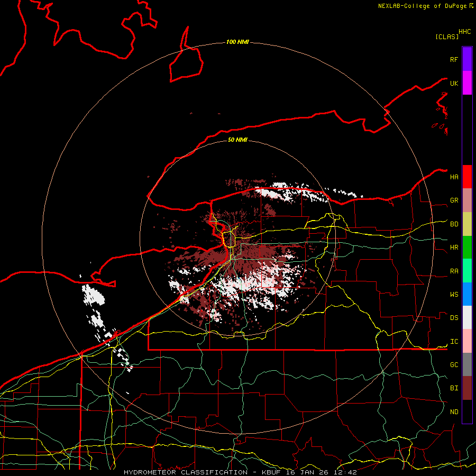Click the IC legend label text
The width and height of the screenshot is (476, 476).
(x=454, y=342)
